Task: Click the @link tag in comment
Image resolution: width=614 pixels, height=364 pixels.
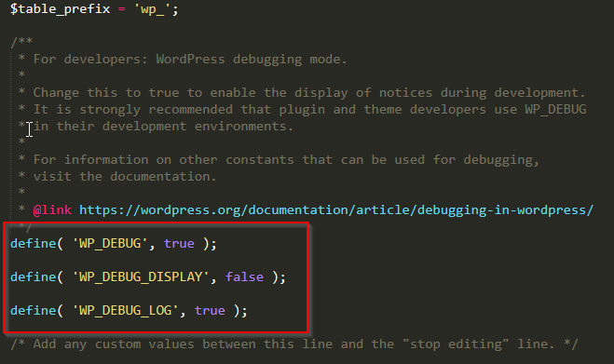Action: 52,210
